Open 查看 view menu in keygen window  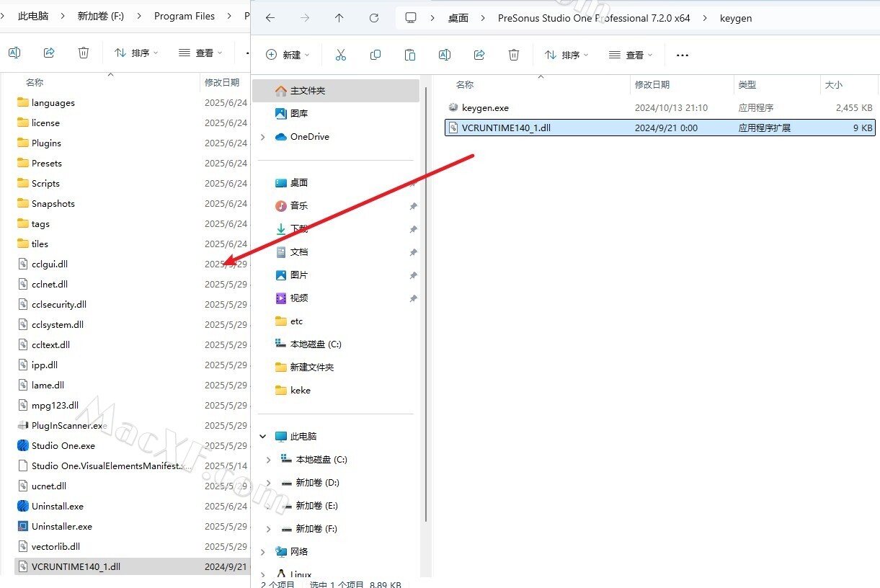(631, 55)
